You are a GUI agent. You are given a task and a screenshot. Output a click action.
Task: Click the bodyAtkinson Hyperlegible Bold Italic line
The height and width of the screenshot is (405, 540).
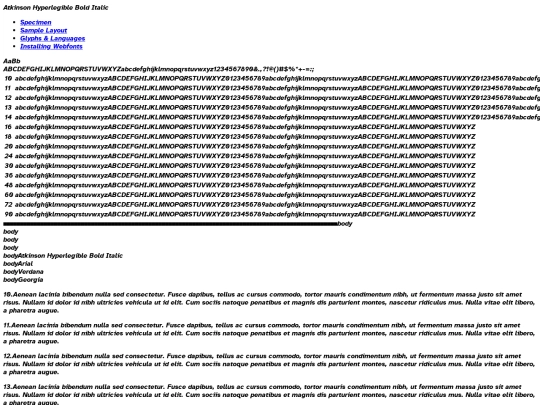[x=63, y=256]
